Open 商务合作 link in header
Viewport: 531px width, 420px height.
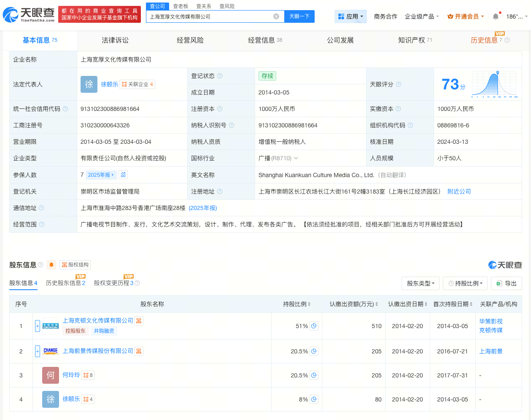385,16
